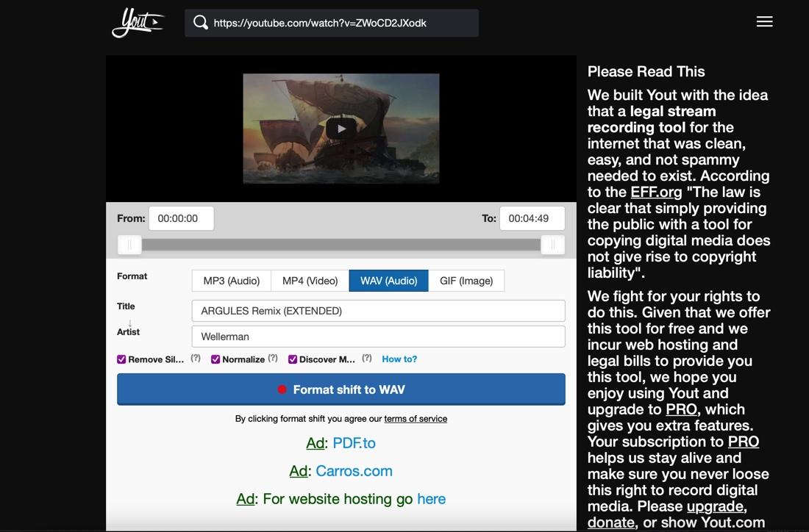
Task: Open the upgrade link
Action: pyautogui.click(x=715, y=506)
